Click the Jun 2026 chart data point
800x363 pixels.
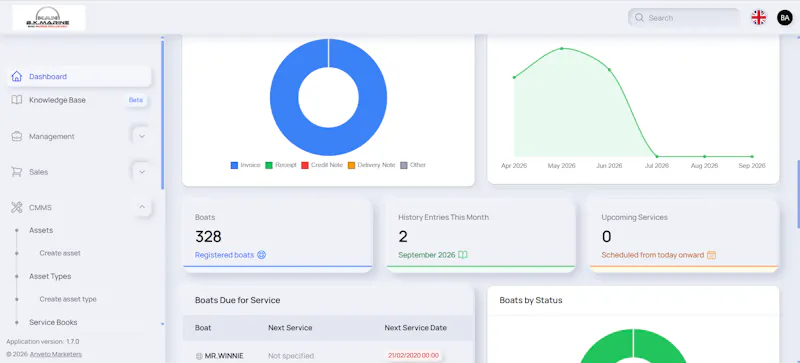click(609, 69)
